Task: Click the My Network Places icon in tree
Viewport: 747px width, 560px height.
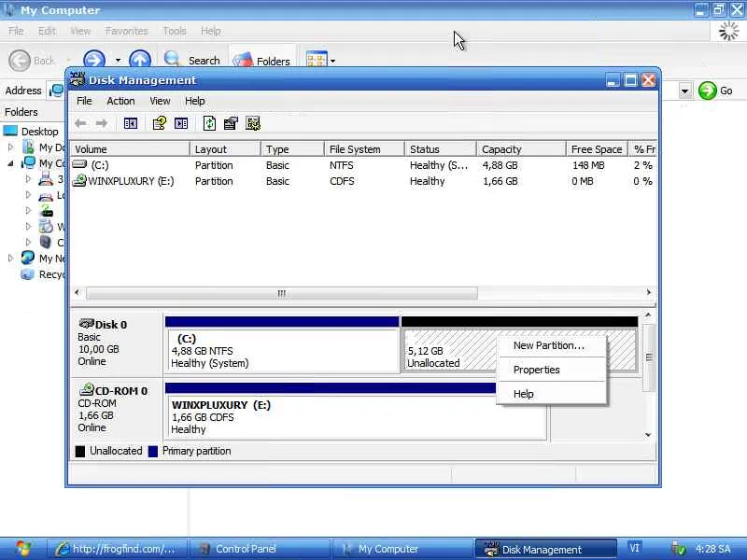Action: [28, 259]
